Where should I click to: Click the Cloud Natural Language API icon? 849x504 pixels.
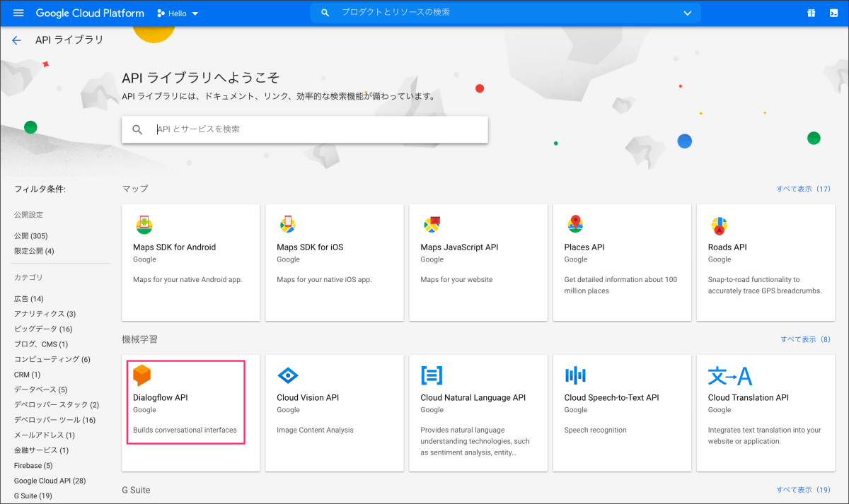[x=432, y=375]
